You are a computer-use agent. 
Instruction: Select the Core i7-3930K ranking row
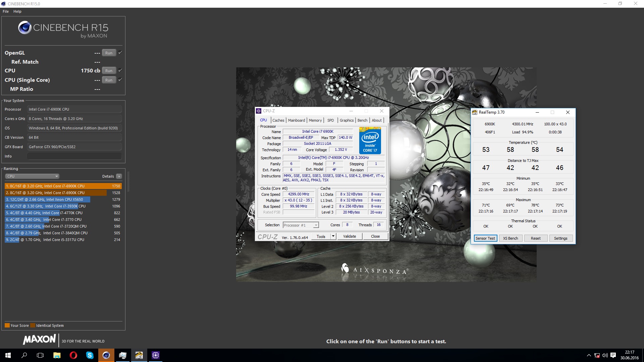tap(63, 206)
